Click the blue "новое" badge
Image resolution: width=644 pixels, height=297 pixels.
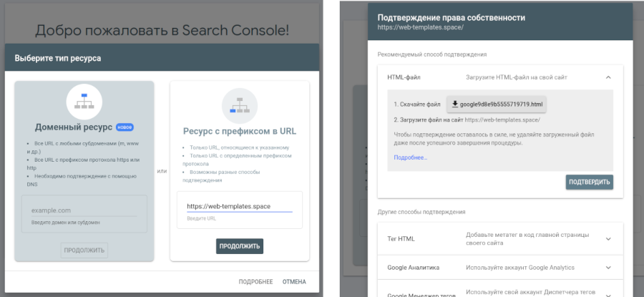point(125,127)
